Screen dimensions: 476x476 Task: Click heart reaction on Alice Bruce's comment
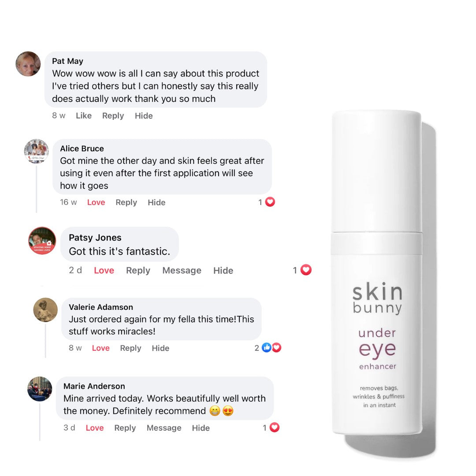click(270, 202)
